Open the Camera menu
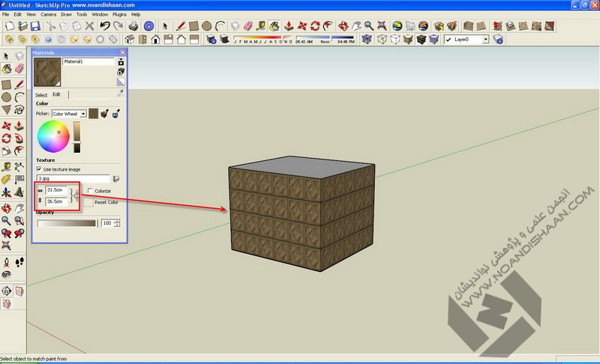This screenshot has height=364, width=600. tap(47, 14)
